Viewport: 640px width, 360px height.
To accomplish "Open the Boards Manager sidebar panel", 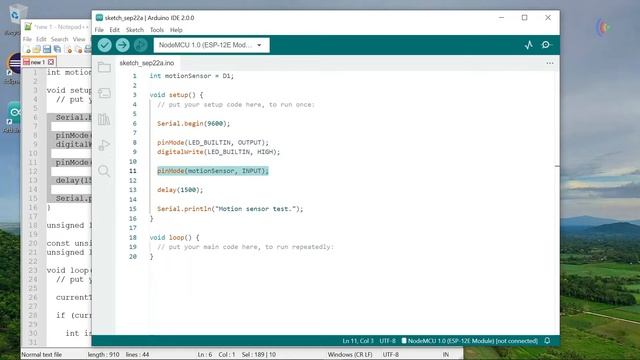I will [x=104, y=93].
